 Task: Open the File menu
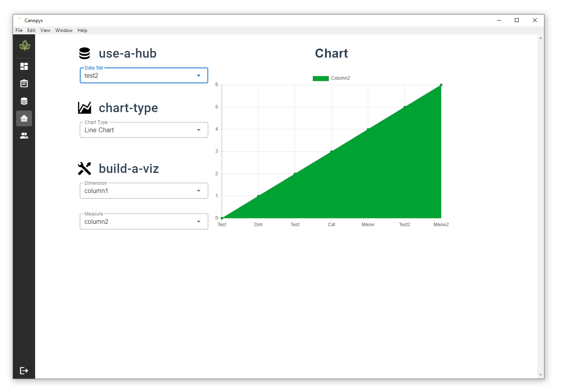pyautogui.click(x=19, y=30)
